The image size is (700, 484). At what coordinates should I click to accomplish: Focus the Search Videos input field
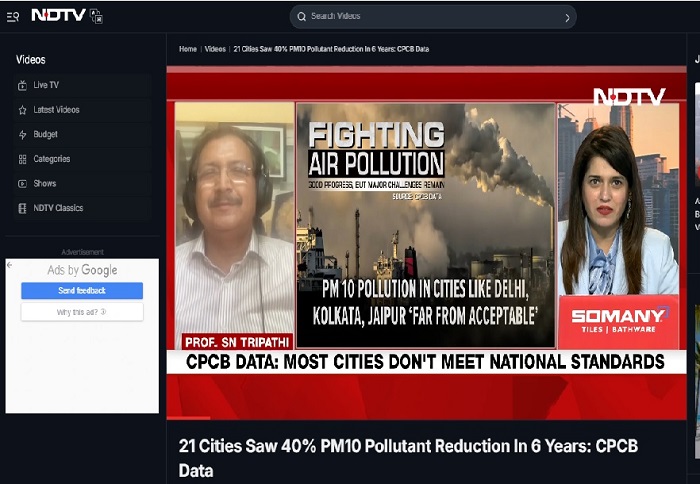click(430, 16)
